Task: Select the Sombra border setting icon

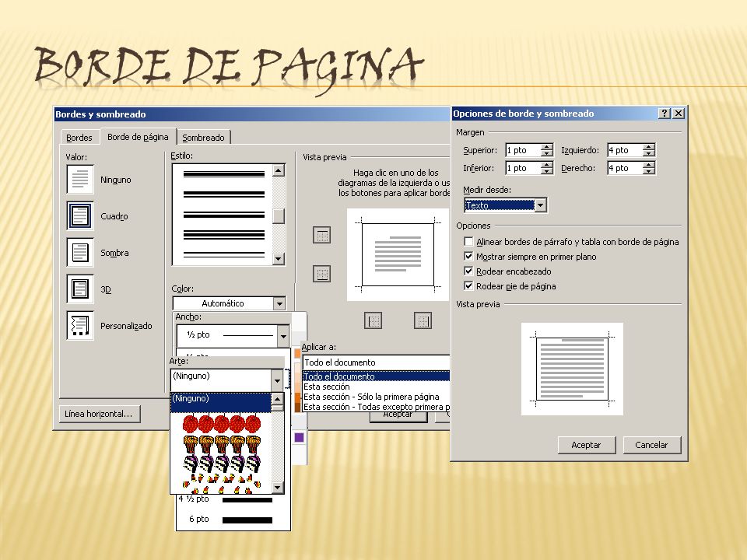Action: (79, 252)
